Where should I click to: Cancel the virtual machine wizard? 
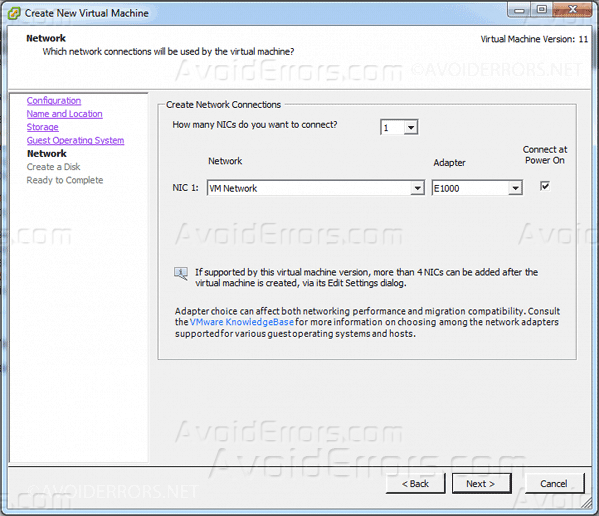point(555,484)
